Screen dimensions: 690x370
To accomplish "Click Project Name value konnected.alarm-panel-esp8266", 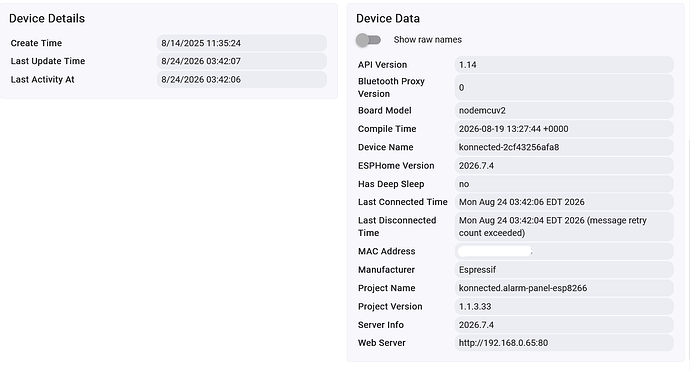I will (564, 288).
